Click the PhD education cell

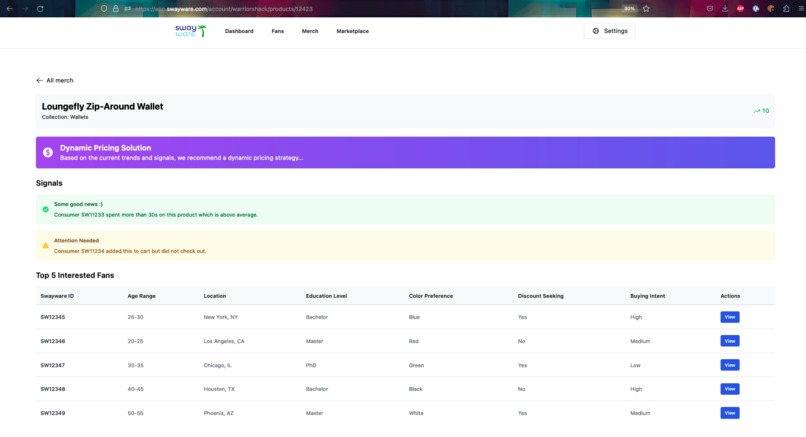pyautogui.click(x=311, y=366)
